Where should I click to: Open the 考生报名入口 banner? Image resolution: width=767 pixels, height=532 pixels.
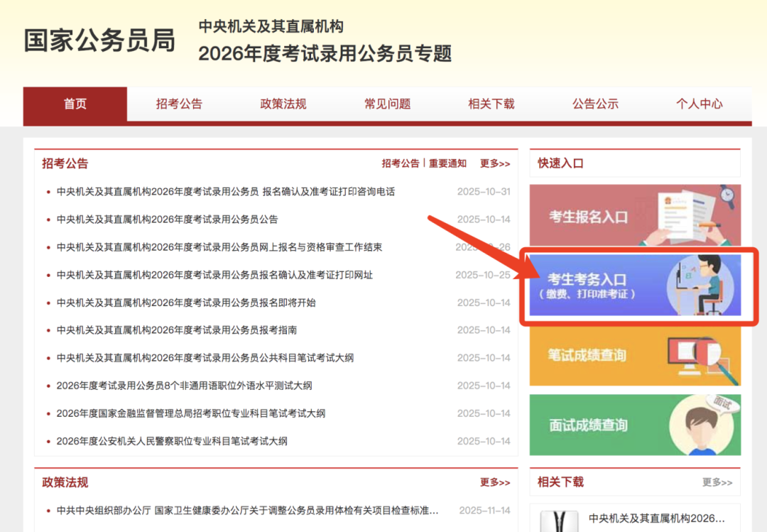pyautogui.click(x=634, y=216)
